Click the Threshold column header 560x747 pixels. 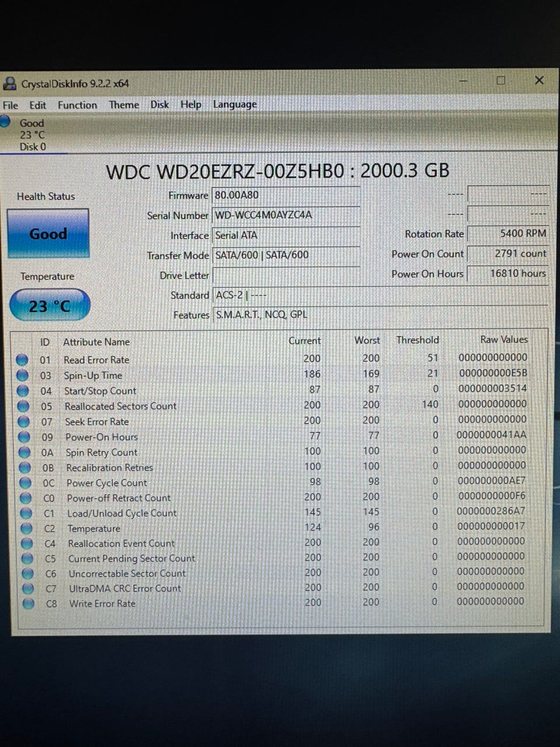point(418,340)
